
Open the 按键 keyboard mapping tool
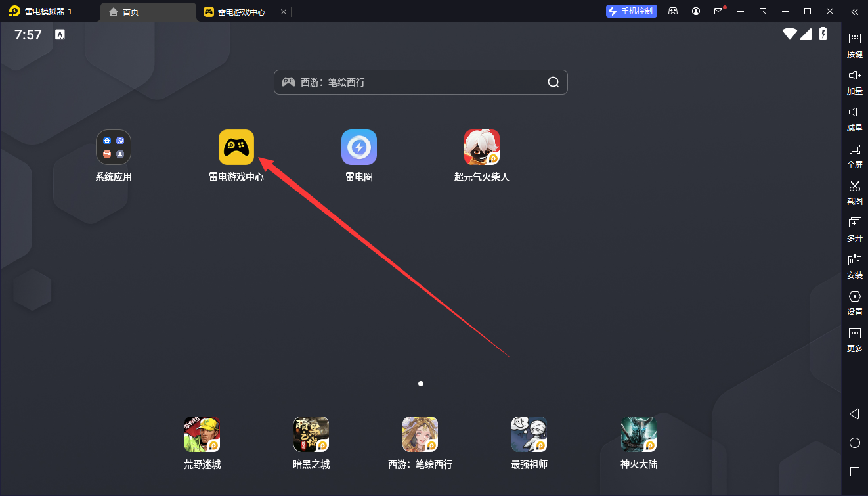[855, 45]
